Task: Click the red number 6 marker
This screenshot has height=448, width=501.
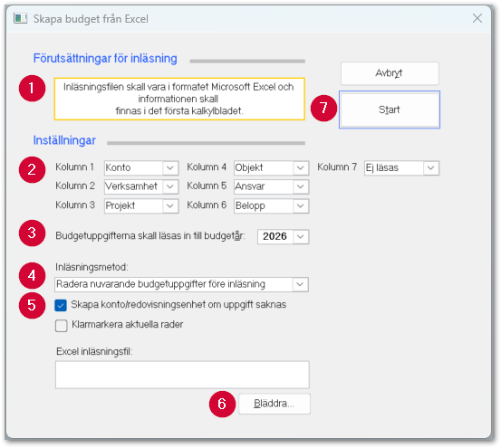Action: click(x=222, y=404)
